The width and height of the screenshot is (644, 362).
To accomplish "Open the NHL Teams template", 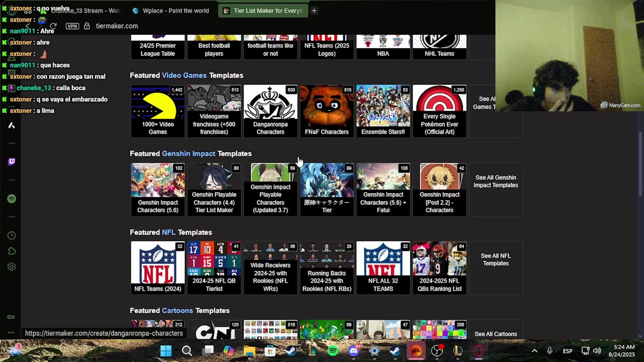I will 439,47.
